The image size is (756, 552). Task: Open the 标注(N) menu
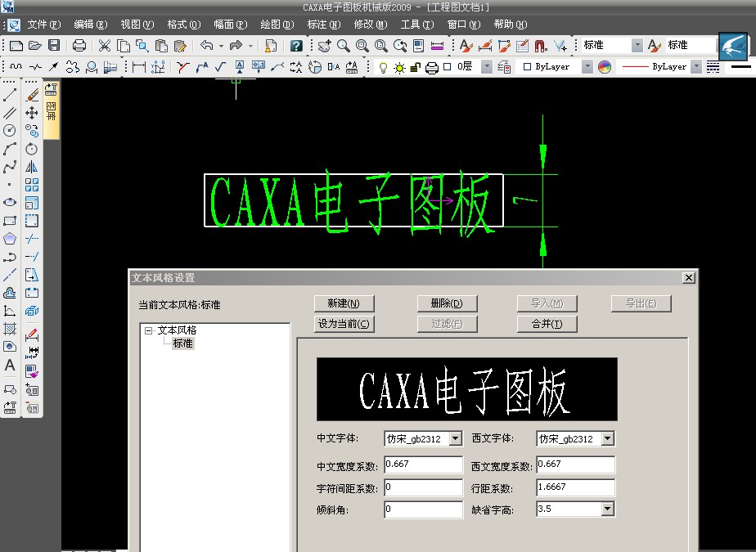click(323, 25)
